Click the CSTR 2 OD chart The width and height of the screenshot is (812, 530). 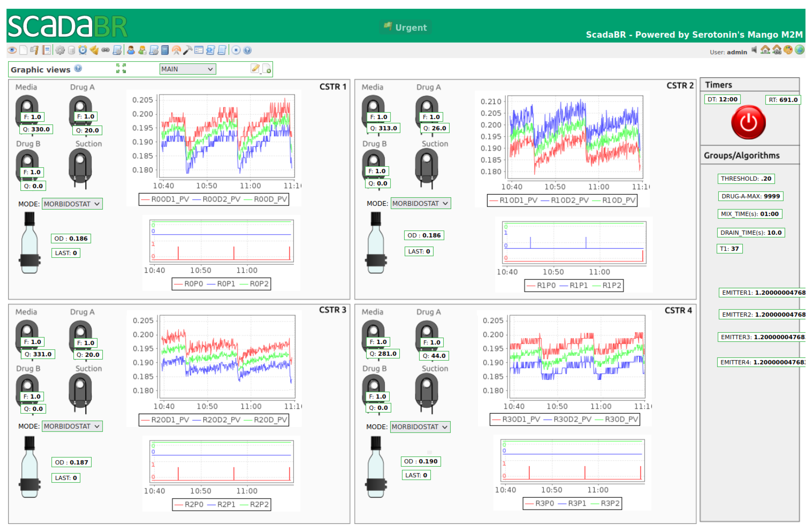click(575, 137)
